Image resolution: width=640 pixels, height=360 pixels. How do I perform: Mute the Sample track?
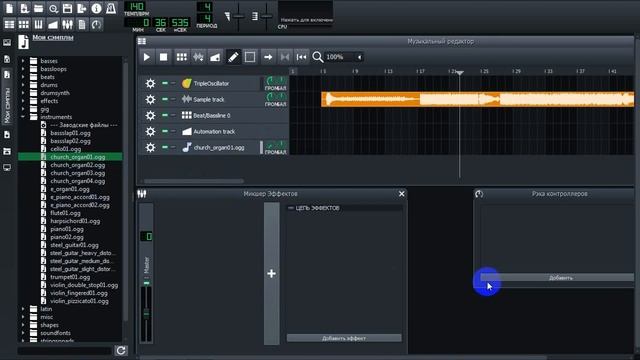[165, 99]
